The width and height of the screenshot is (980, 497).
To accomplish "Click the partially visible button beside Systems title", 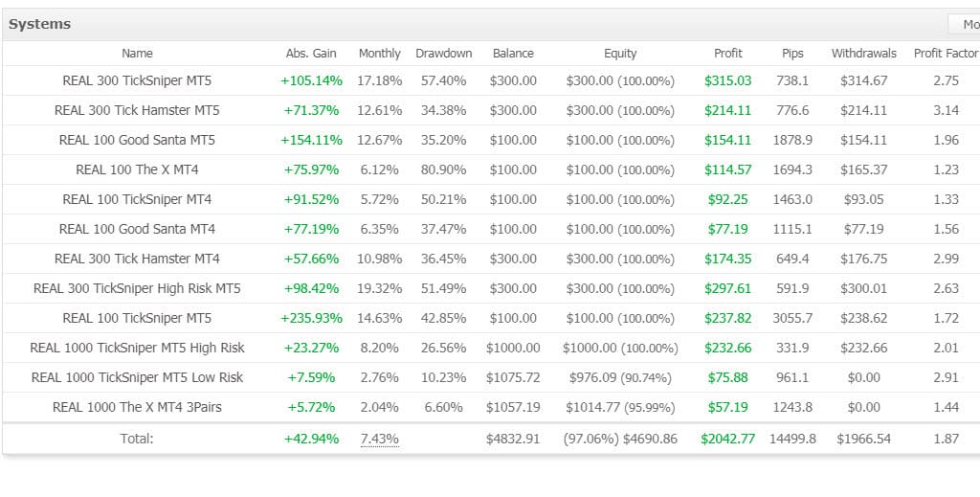I will click(964, 24).
